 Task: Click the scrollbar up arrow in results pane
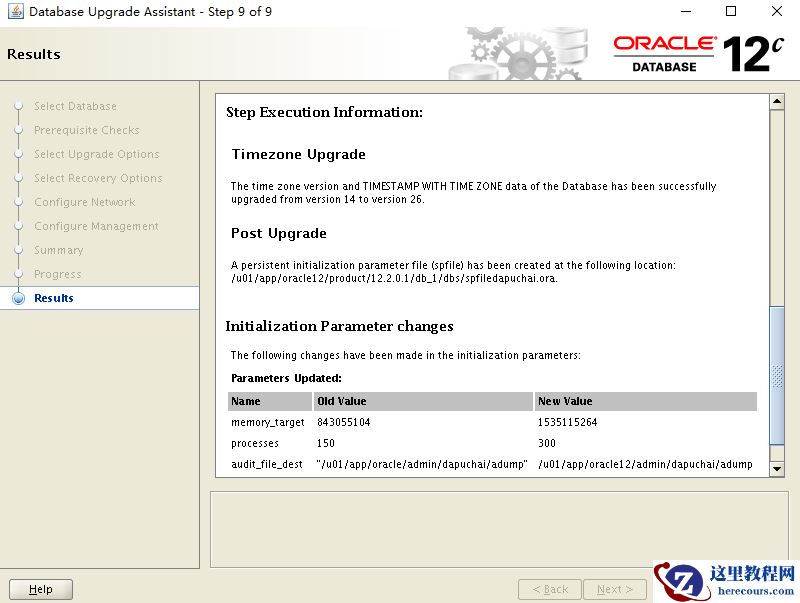pyautogui.click(x=777, y=102)
